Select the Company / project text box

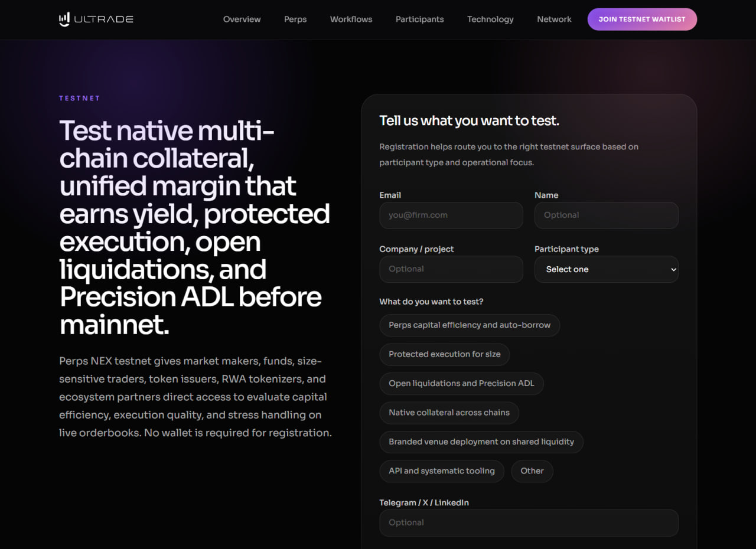(451, 269)
